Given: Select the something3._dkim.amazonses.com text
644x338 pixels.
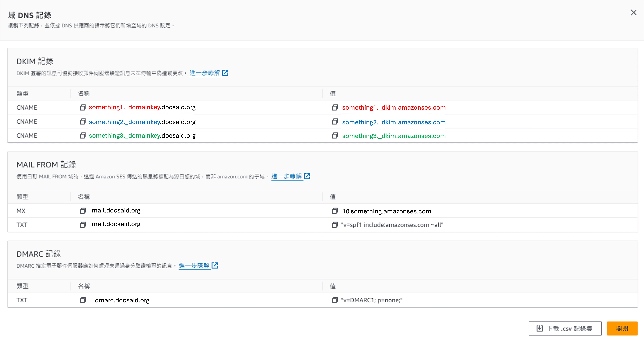Looking at the screenshot, I should tap(394, 136).
